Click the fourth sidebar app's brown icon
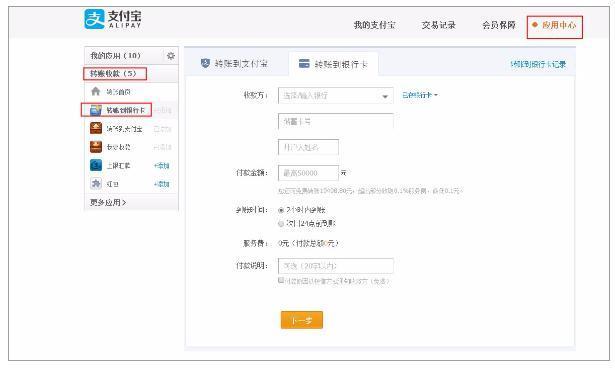The image size is (615, 368). [96, 147]
